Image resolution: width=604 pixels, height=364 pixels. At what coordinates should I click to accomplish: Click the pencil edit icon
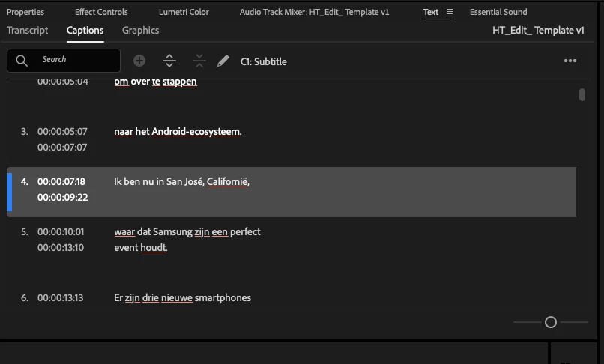pos(223,61)
